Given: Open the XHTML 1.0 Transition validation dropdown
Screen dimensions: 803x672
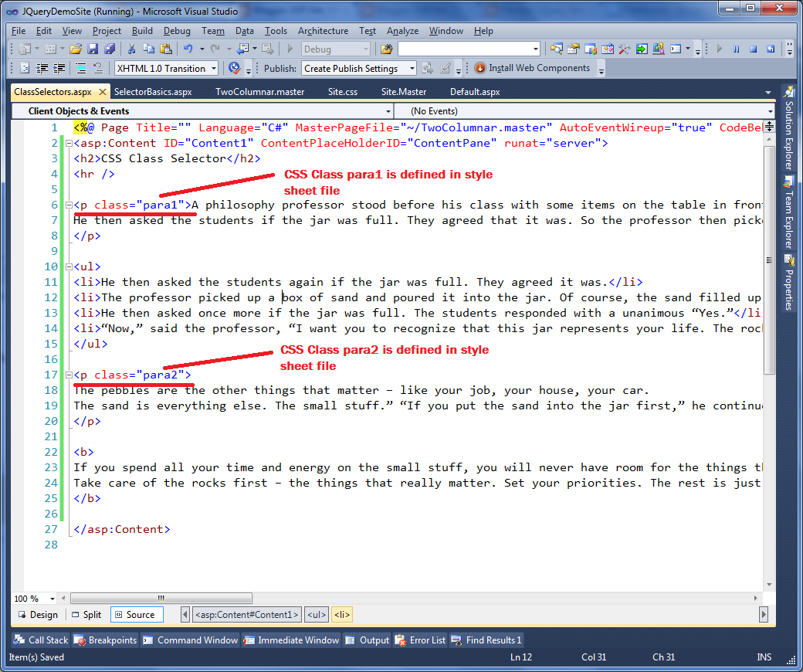Looking at the screenshot, I should (x=215, y=67).
